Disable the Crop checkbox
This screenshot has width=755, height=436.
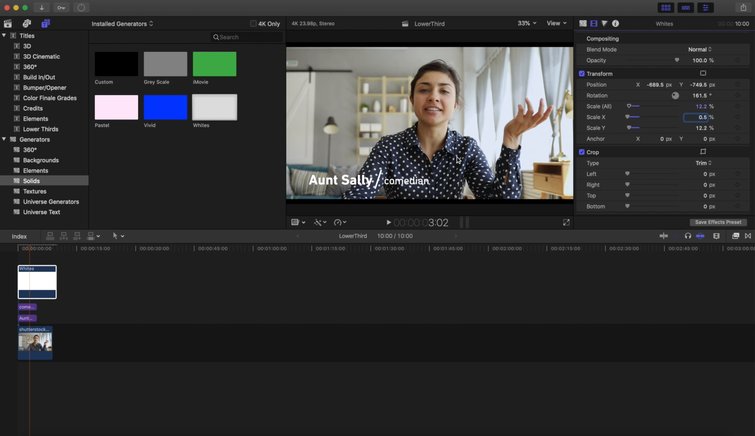[x=582, y=152]
